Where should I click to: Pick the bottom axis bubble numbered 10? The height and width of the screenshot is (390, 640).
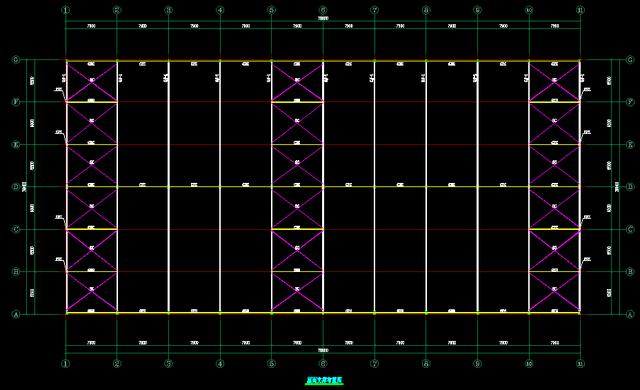(529, 363)
